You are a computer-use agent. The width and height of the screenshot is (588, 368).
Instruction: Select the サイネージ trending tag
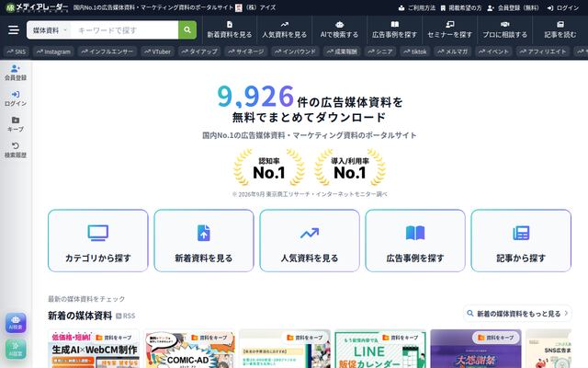point(246,52)
